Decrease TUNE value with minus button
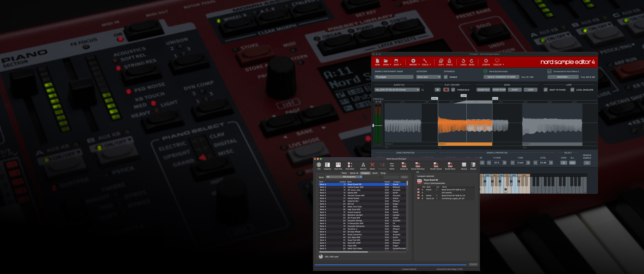Screen dimensions: 644x274 (512, 163)
